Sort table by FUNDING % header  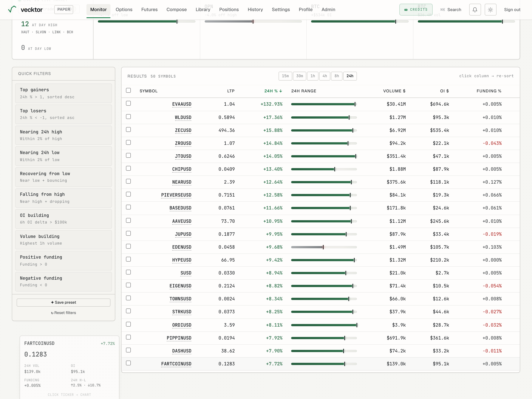pos(489,91)
